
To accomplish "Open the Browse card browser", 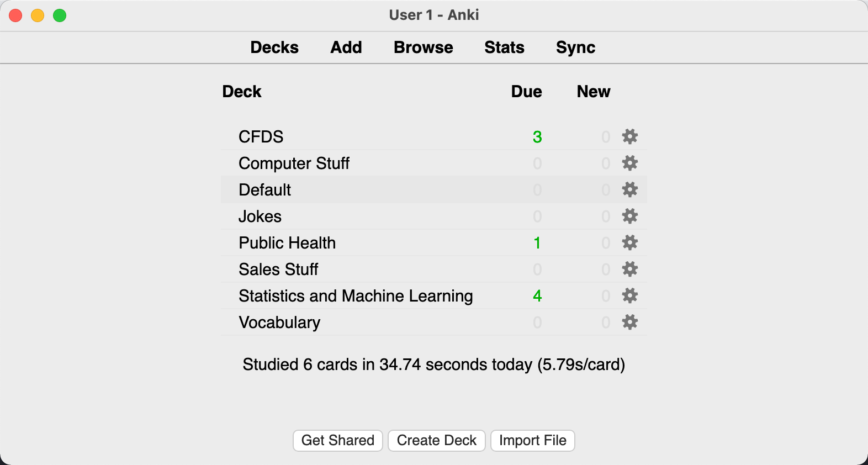I will 423,47.
